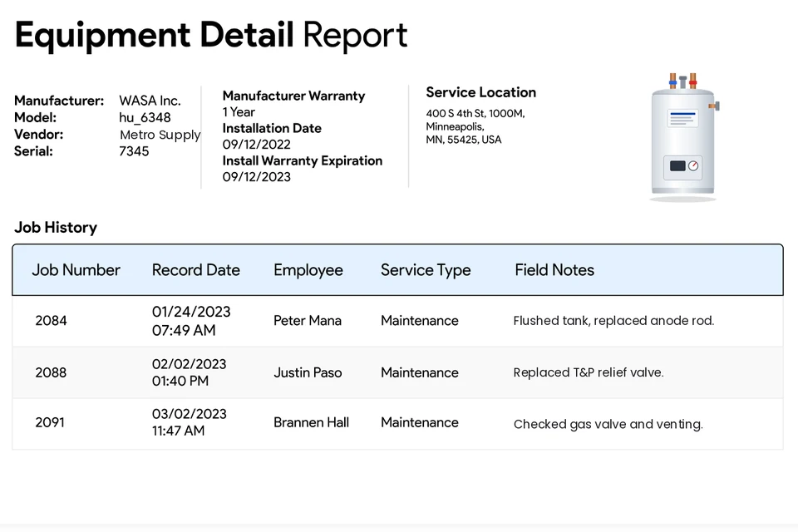Click employee name Brannen Hall

[312, 422]
